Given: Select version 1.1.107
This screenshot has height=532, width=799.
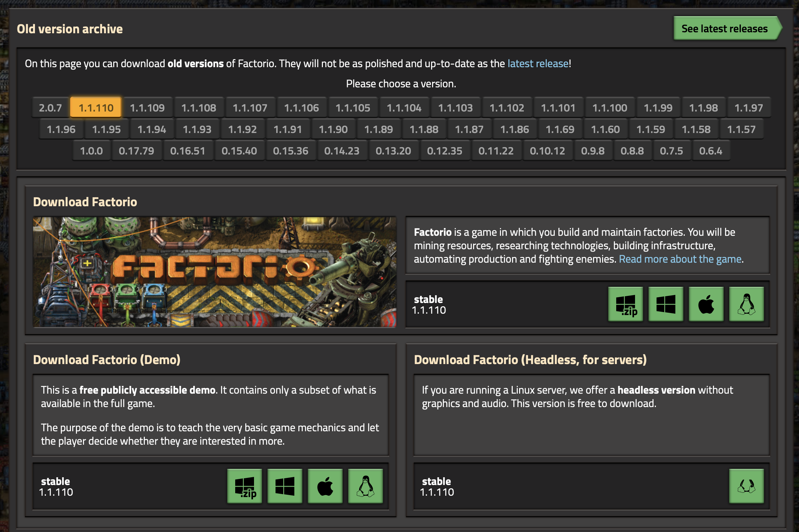Looking at the screenshot, I should point(250,107).
